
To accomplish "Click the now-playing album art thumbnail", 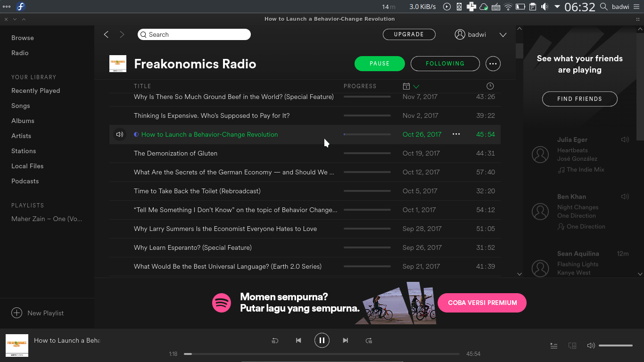I will 17,346.
